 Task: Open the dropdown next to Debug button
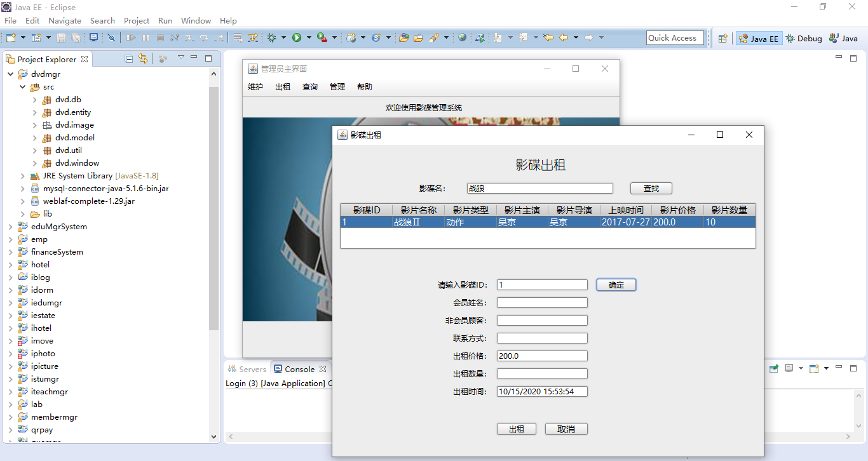[x=283, y=38]
